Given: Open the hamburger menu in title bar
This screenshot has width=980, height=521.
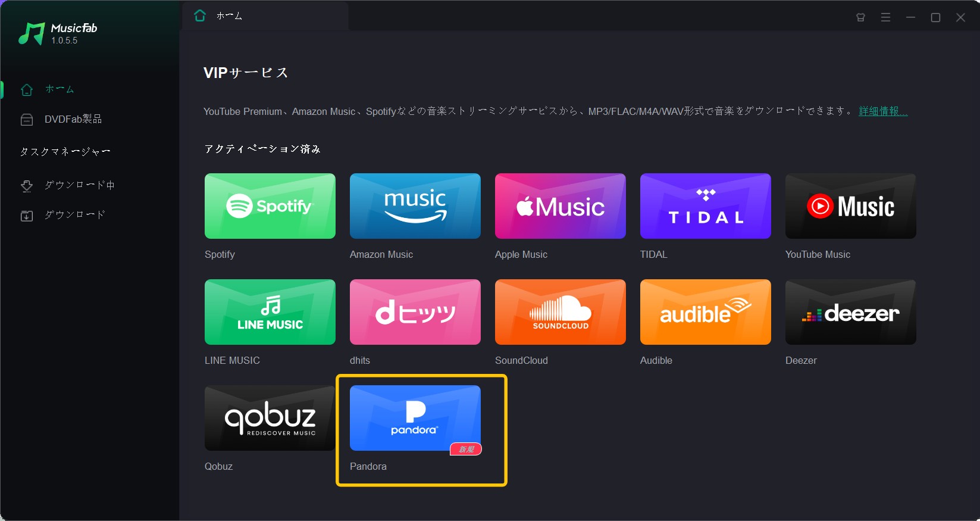Looking at the screenshot, I should 885,17.
